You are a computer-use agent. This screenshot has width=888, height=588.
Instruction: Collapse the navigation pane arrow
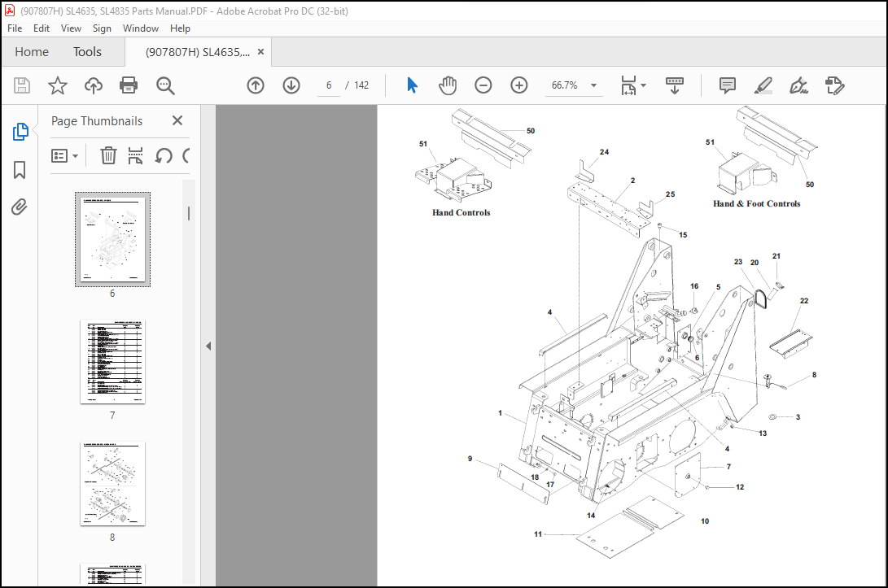point(208,346)
